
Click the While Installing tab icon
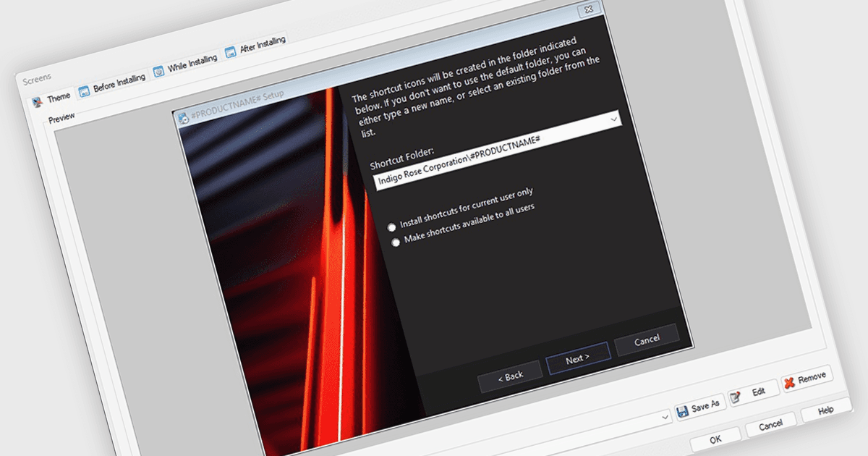(158, 71)
